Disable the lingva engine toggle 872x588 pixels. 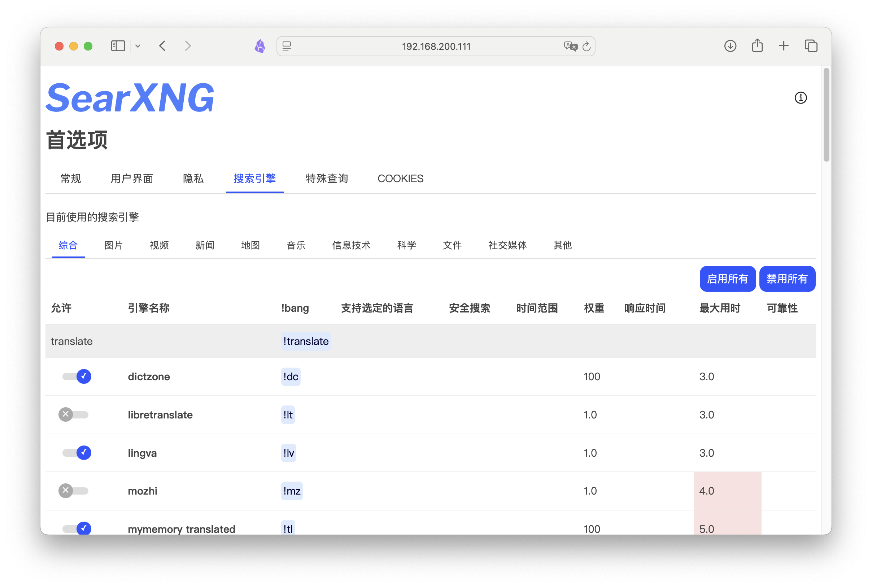(77, 453)
